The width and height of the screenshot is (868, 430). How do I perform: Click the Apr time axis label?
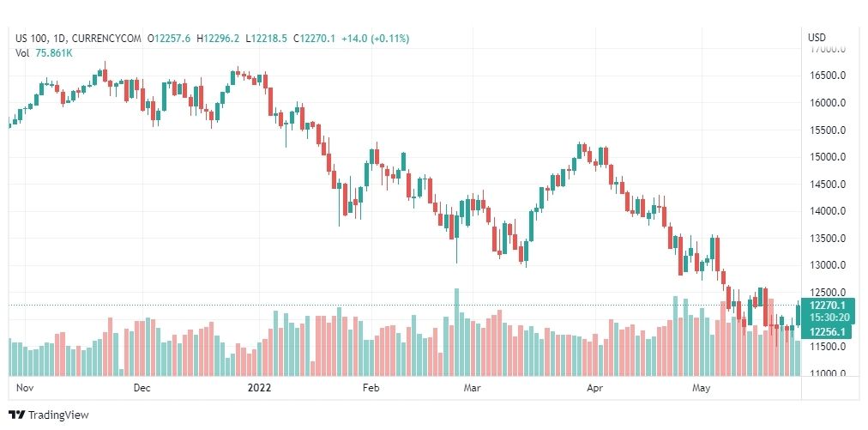click(x=595, y=387)
